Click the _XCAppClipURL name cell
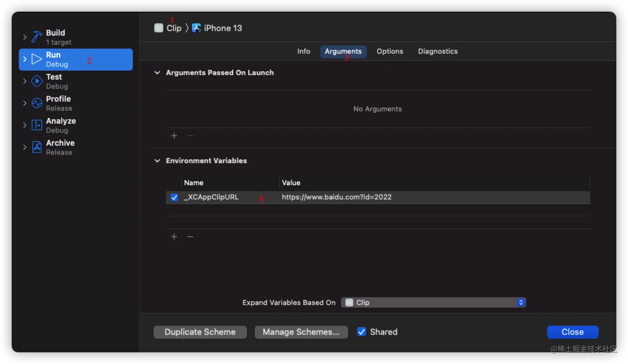The image size is (628, 364). (x=211, y=197)
